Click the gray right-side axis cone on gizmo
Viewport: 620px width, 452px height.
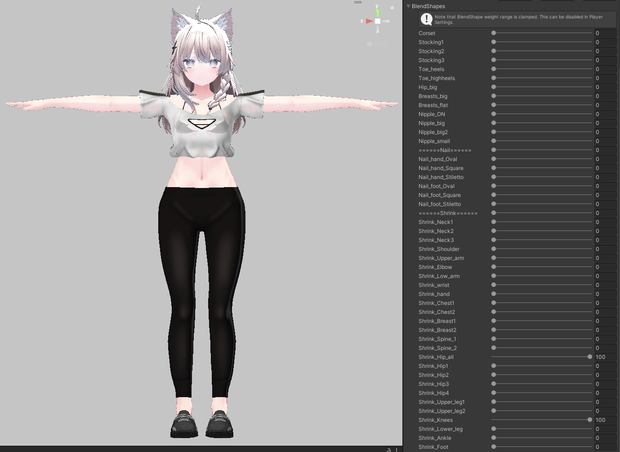[x=386, y=21]
